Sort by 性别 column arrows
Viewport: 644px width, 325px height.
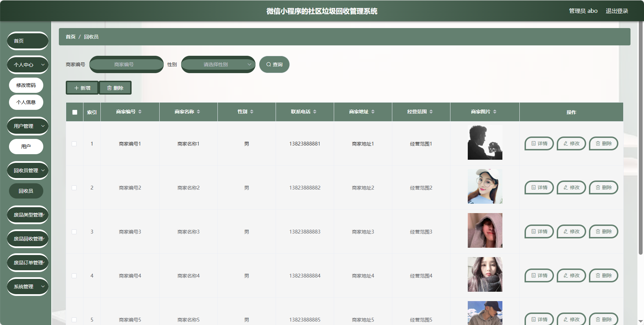[252, 112]
